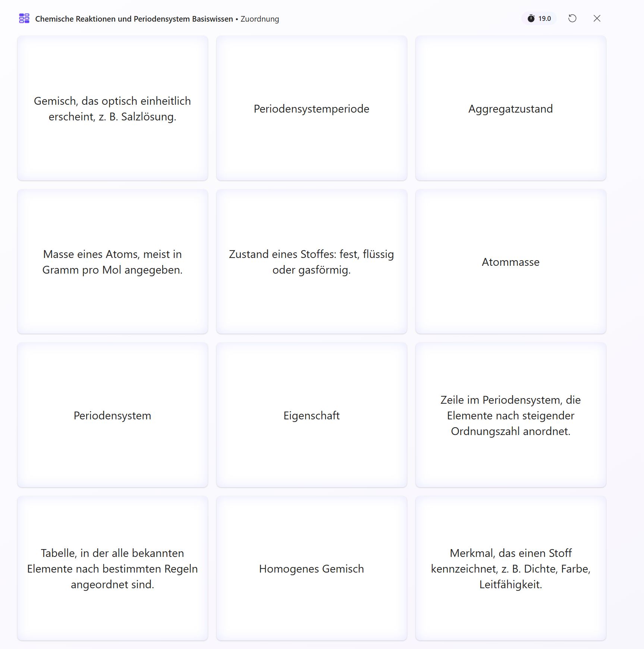This screenshot has height=649, width=644.
Task: Click the flashcard app icon in header
Action: [24, 18]
